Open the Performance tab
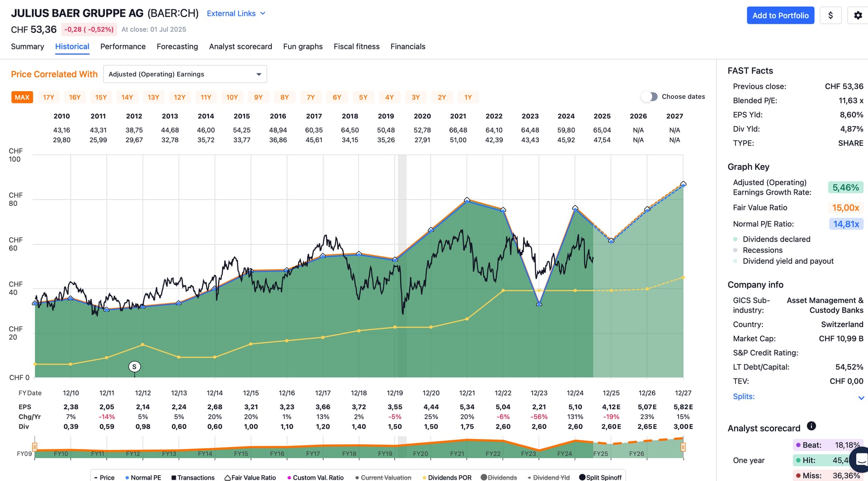The image size is (868, 481). (x=123, y=47)
